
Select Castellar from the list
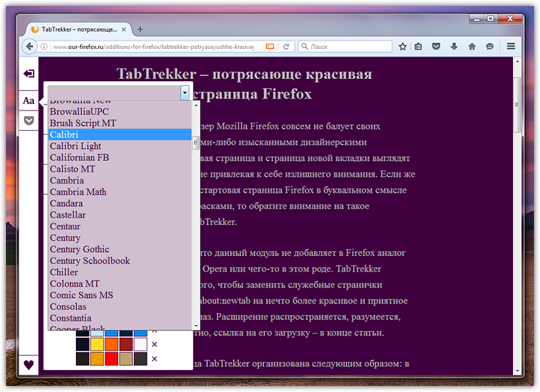pos(120,214)
